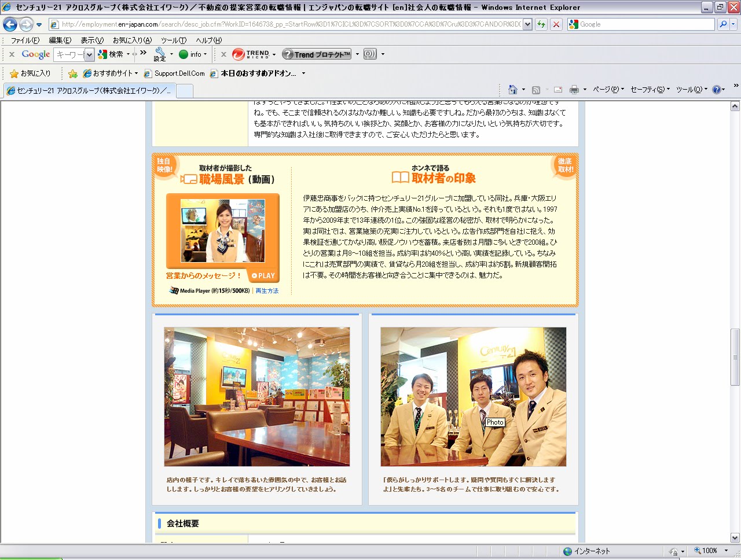
Task: Click the green info indicator button
Action: tap(192, 54)
